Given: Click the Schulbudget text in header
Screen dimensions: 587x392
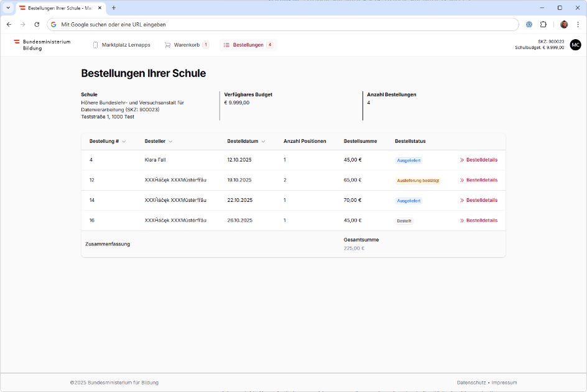Looking at the screenshot, I should 540,47.
